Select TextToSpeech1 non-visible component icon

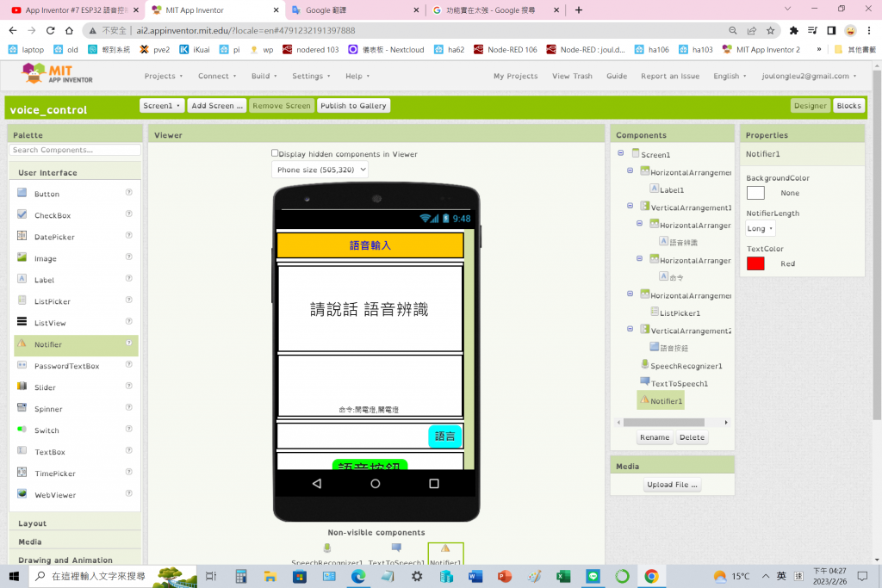click(396, 548)
